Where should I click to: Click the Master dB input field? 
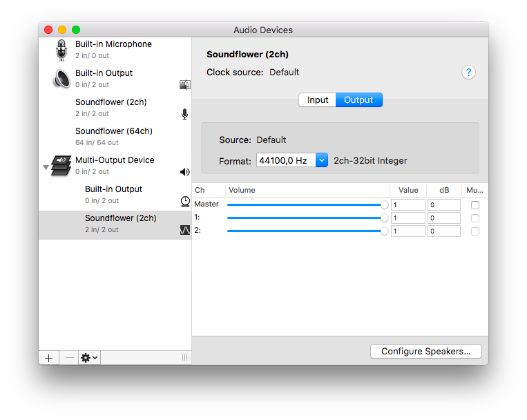pyautogui.click(x=443, y=205)
